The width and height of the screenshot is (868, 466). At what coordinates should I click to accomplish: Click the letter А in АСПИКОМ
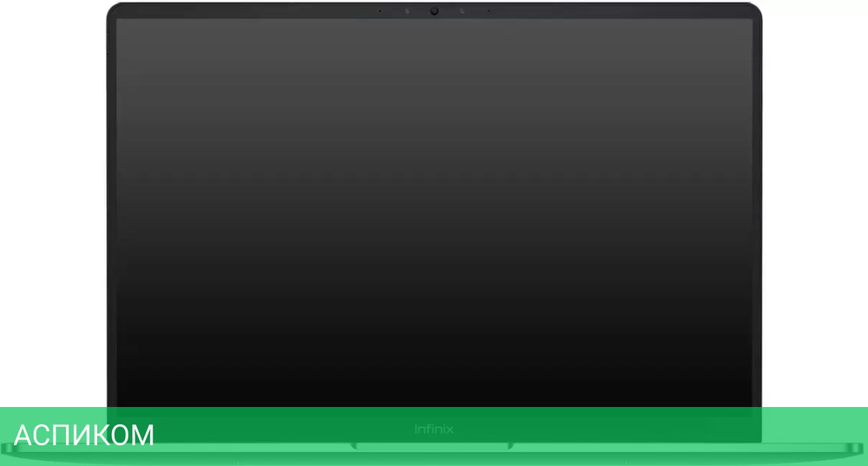tap(23, 435)
